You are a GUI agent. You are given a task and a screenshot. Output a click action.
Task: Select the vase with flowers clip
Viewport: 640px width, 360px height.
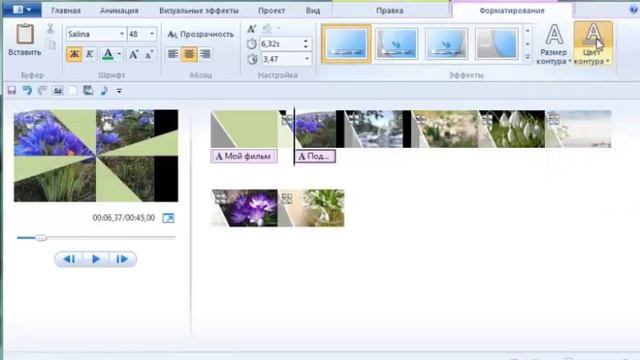311,208
